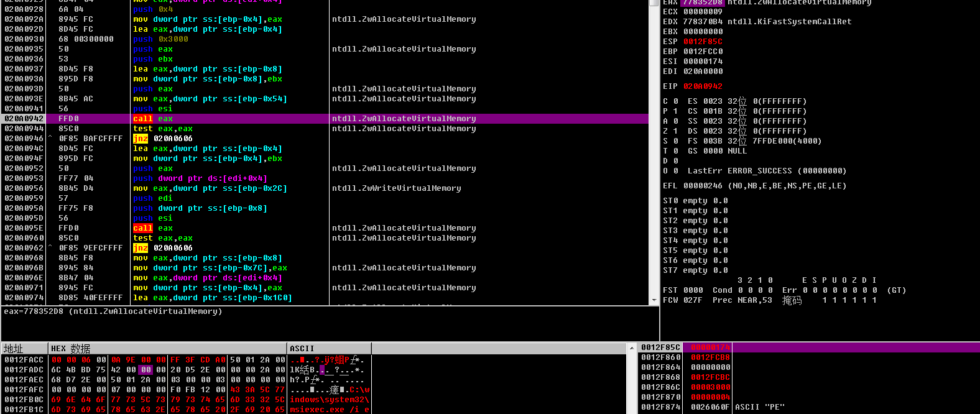Select the jnz 020A0606 line at address 020A0946
The height and width of the screenshot is (414, 980).
click(x=325, y=139)
